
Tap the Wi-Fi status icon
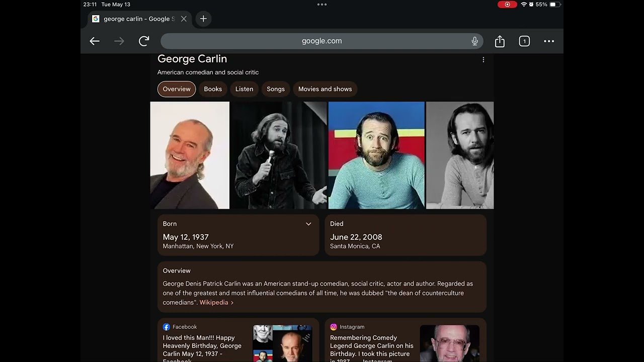(524, 5)
